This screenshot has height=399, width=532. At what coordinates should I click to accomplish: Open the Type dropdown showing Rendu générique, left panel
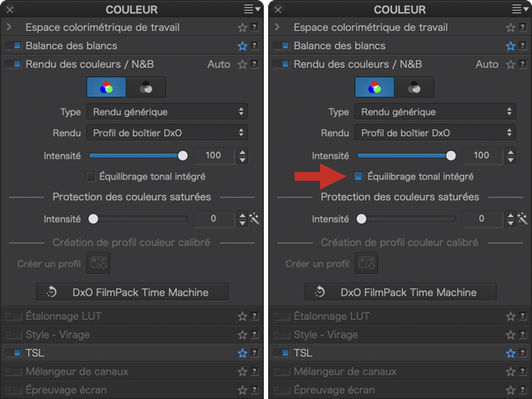tap(167, 112)
